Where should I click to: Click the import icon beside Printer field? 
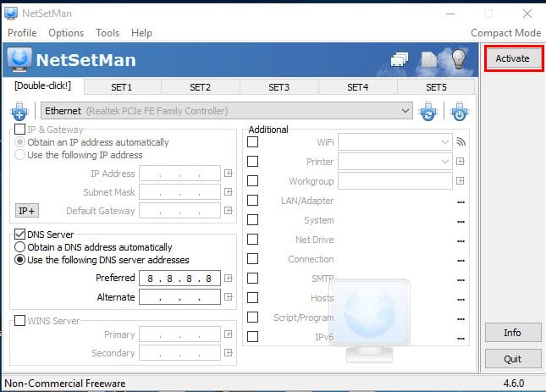pos(461,162)
